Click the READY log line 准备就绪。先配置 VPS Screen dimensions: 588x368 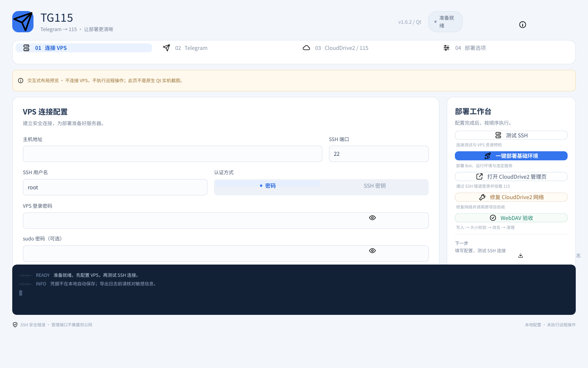click(97, 275)
